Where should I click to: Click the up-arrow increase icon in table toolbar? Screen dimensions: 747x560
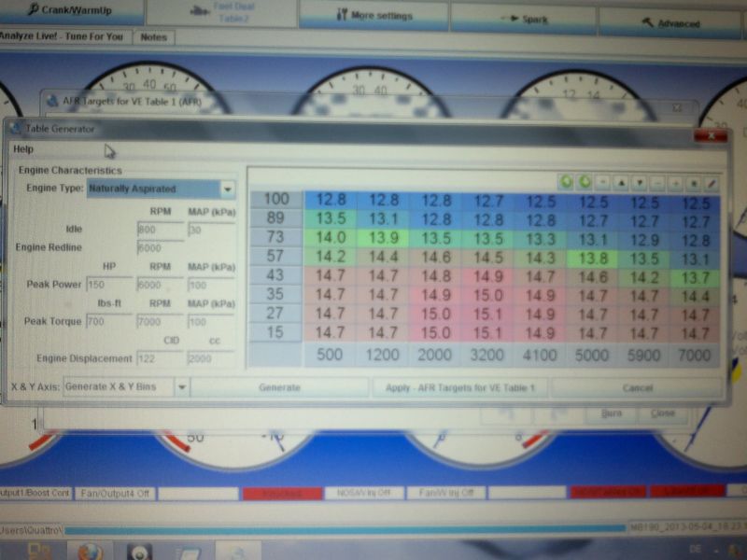[x=621, y=182]
